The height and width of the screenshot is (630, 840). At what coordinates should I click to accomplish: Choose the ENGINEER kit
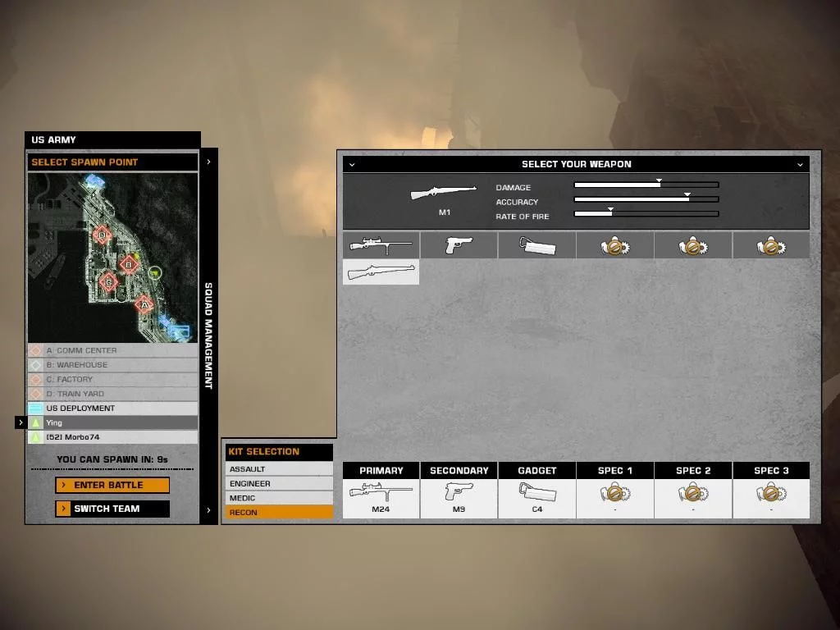coord(279,483)
